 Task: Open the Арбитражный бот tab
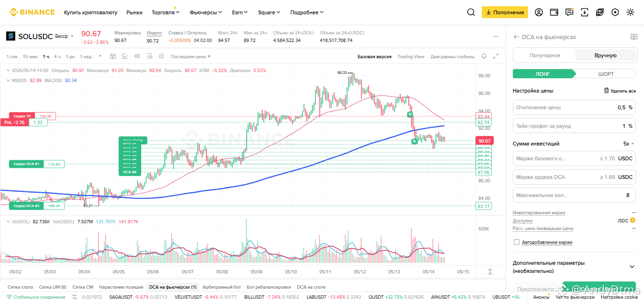tap(221, 287)
